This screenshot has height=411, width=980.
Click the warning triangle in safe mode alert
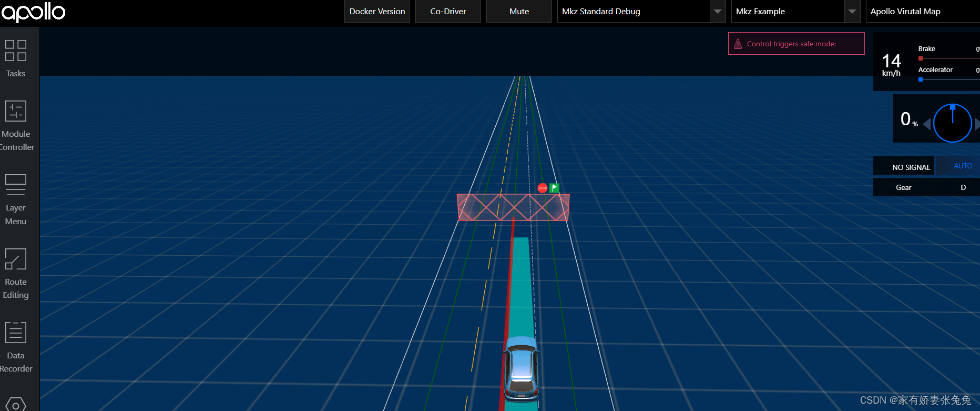(x=738, y=44)
